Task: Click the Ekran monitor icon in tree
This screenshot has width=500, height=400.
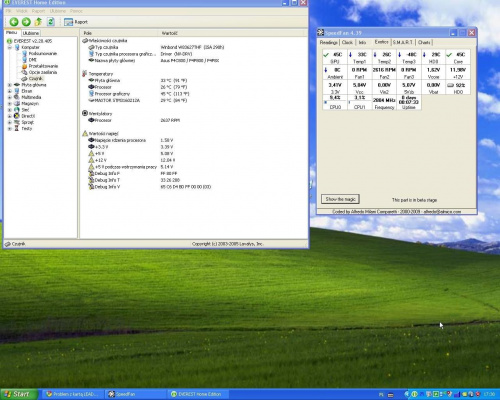Action: (17, 91)
